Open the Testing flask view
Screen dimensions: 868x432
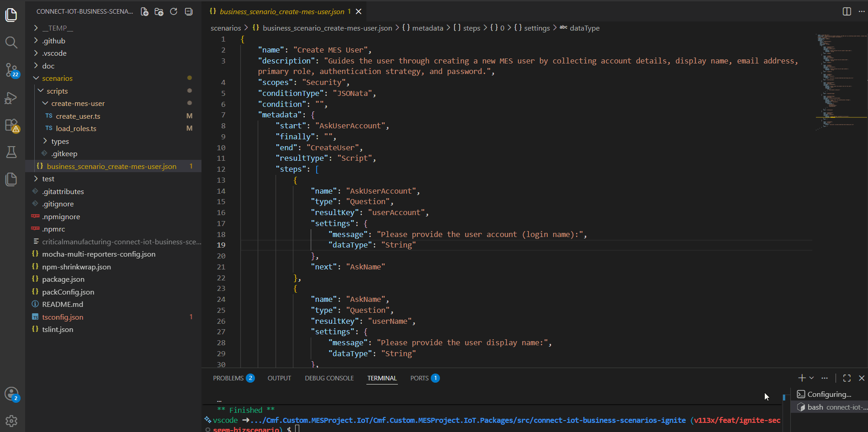(x=11, y=152)
